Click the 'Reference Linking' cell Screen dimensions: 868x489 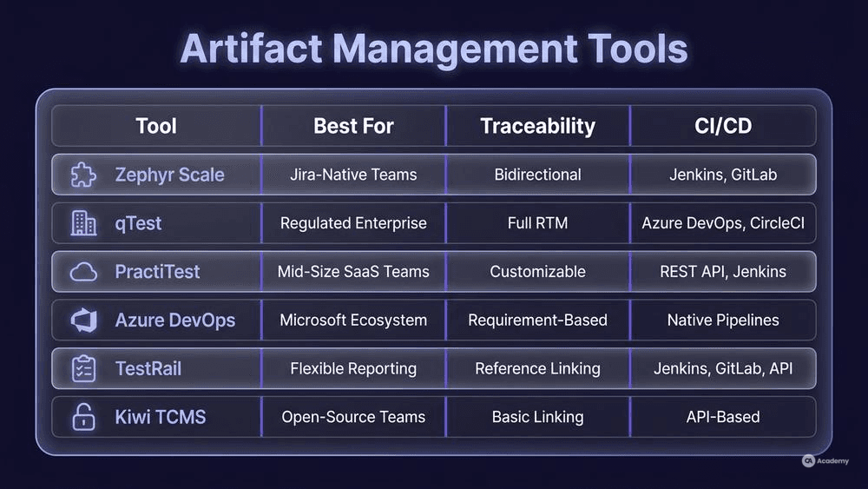tap(537, 369)
